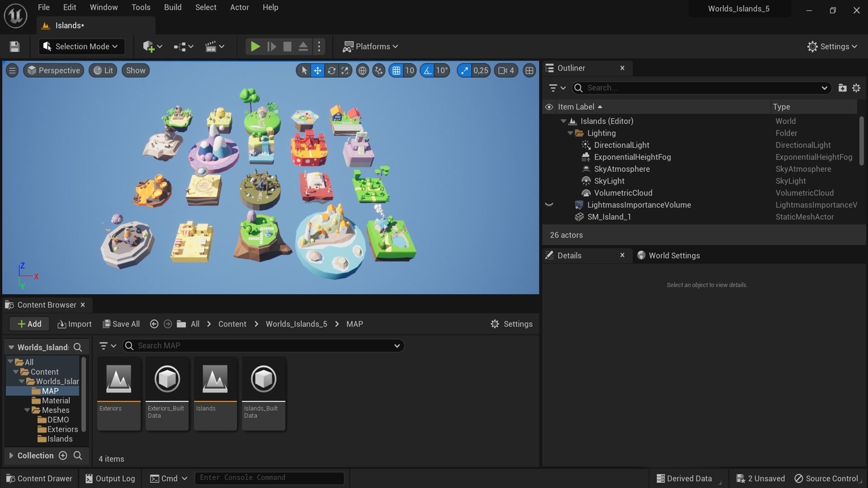Click the viewport layout maximize icon
The image size is (868, 488).
[529, 70]
